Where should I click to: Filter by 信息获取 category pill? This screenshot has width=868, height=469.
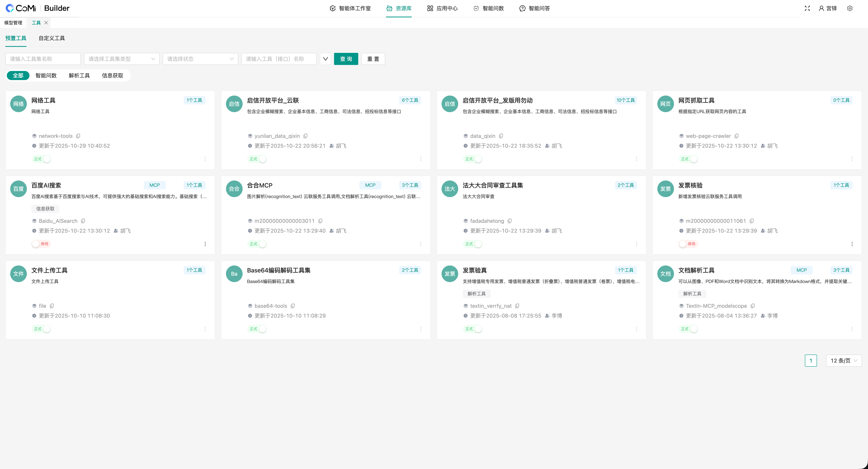[x=113, y=75]
